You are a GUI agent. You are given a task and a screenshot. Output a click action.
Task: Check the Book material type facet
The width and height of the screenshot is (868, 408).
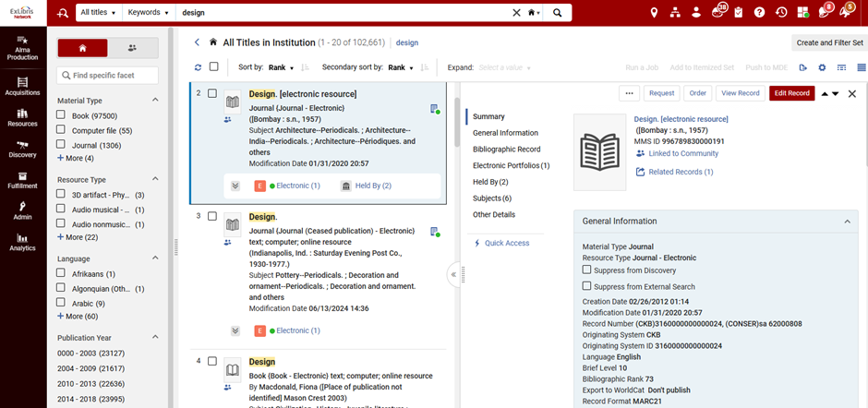click(62, 115)
